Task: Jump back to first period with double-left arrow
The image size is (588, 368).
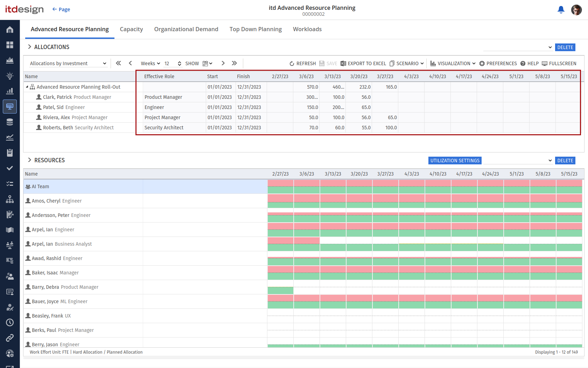Action: point(119,63)
